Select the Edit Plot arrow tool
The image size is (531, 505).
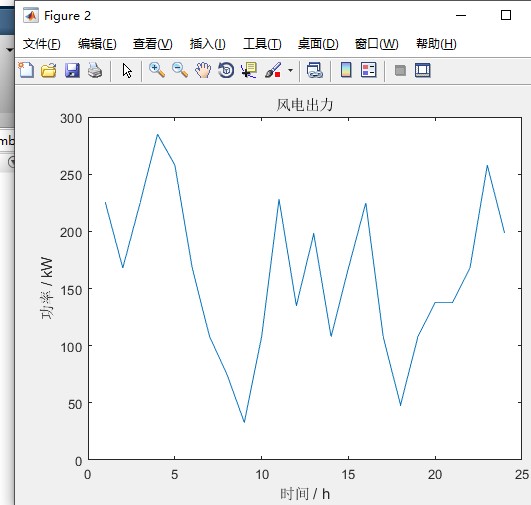pos(127,71)
